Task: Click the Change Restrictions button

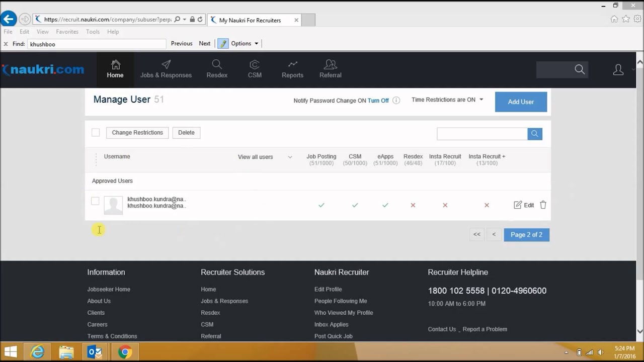Action: click(137, 133)
